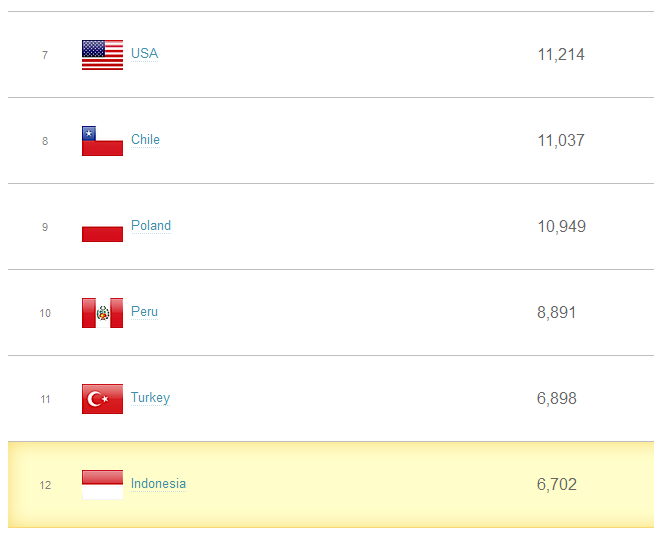Screen dimensions: 654x549
Task: Click the Peru flag icon
Action: (102, 313)
